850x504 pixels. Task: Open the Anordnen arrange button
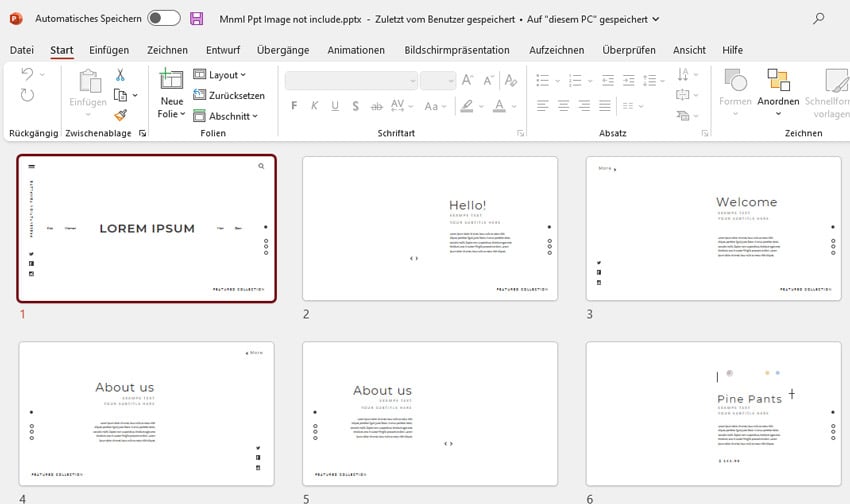pyautogui.click(x=778, y=91)
